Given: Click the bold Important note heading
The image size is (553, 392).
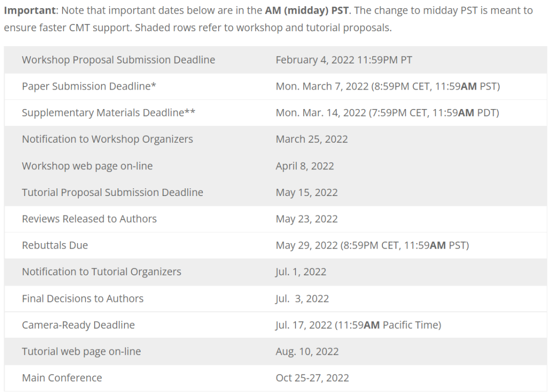Looking at the screenshot, I should coord(30,10).
